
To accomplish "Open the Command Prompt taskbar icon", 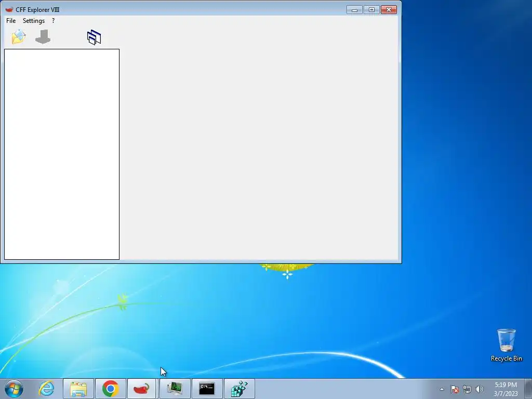I will [x=207, y=389].
